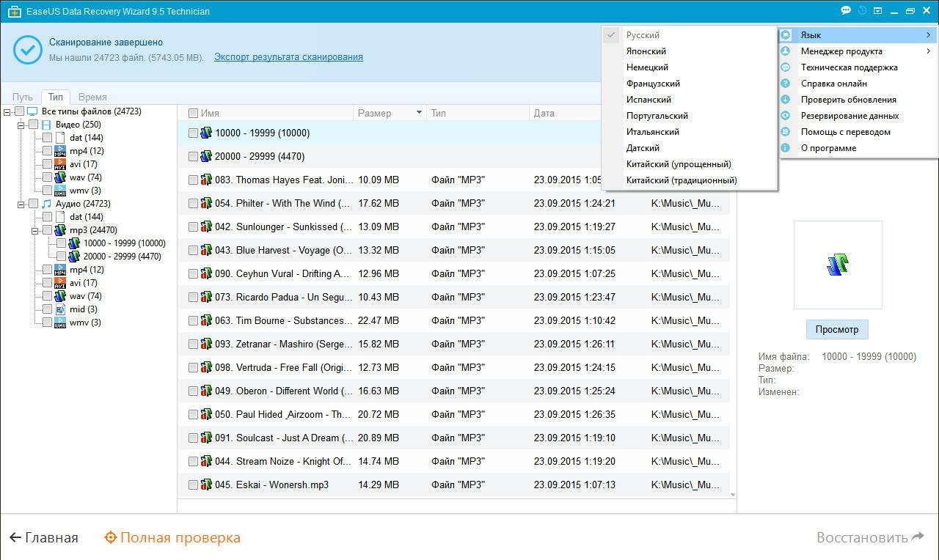Click file icon of 054. Philter - With The Wind

click(206, 203)
